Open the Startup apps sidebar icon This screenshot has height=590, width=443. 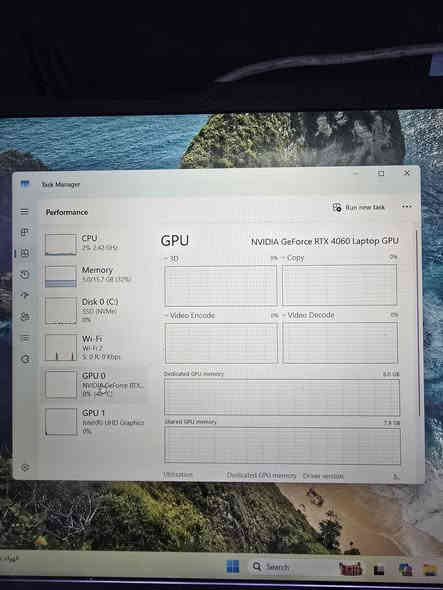(x=25, y=295)
